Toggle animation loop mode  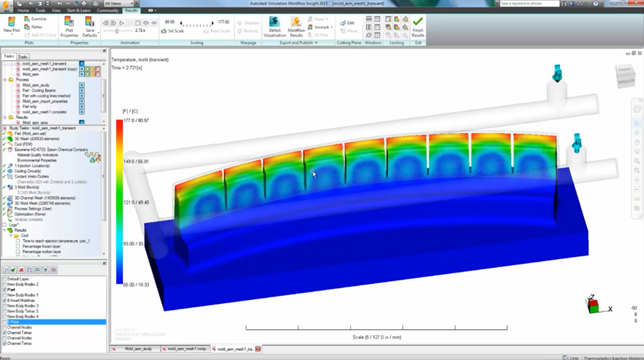tap(145, 23)
